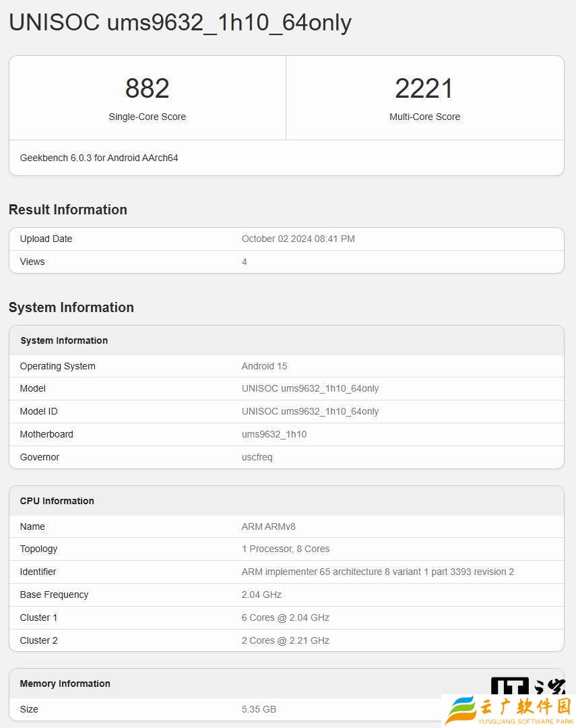576x728 pixels.
Task: Select the value "1 Processor, 8 Cores"
Action: click(286, 549)
